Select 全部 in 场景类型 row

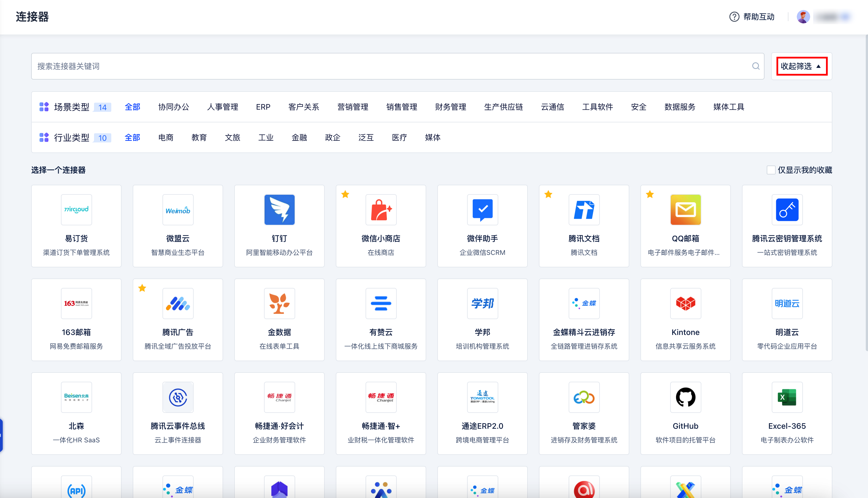[x=132, y=107]
